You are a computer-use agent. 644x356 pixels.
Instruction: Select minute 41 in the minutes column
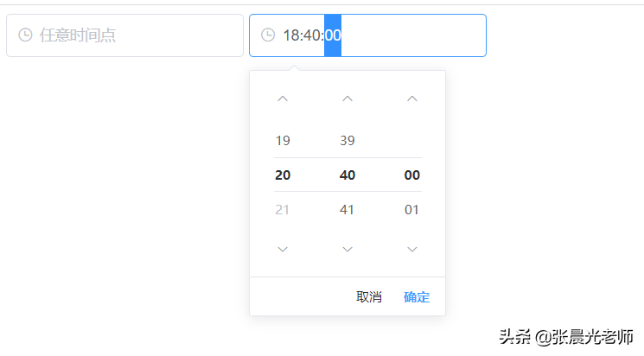pos(348,210)
